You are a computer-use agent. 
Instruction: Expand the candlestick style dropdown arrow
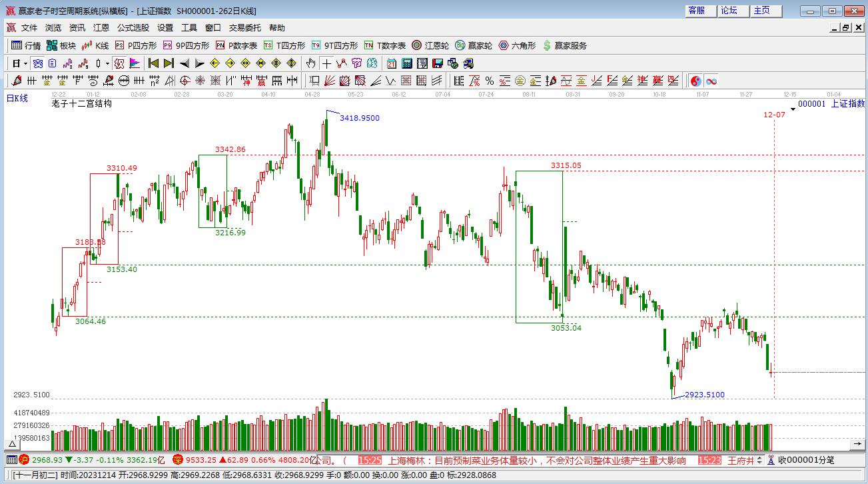tap(107, 63)
